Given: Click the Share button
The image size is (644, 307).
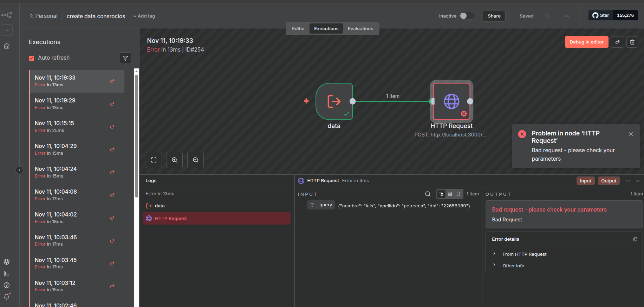Looking at the screenshot, I should [494, 16].
